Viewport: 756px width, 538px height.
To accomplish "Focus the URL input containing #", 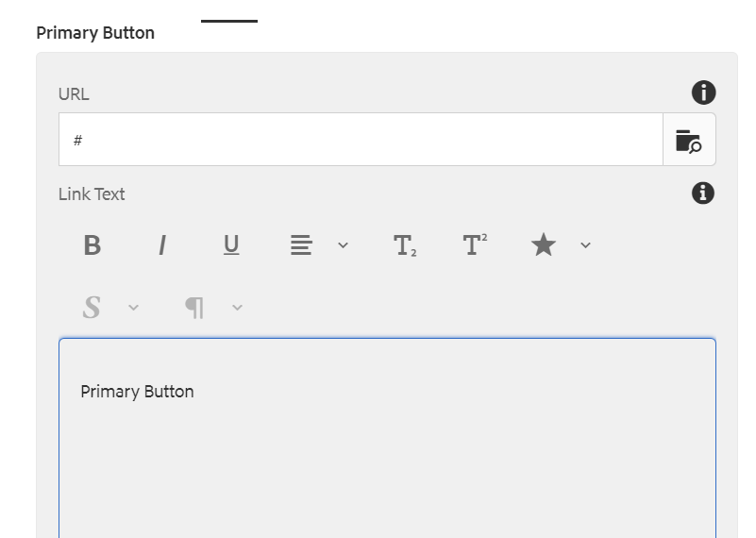I will coord(361,140).
